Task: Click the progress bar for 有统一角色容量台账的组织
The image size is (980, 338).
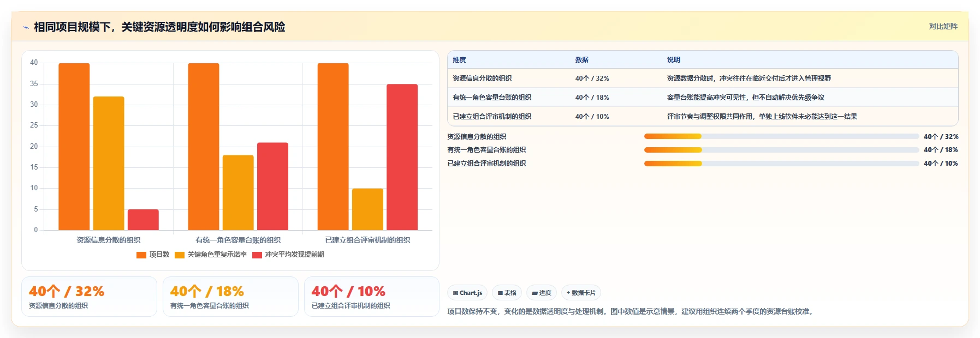Action: click(781, 149)
